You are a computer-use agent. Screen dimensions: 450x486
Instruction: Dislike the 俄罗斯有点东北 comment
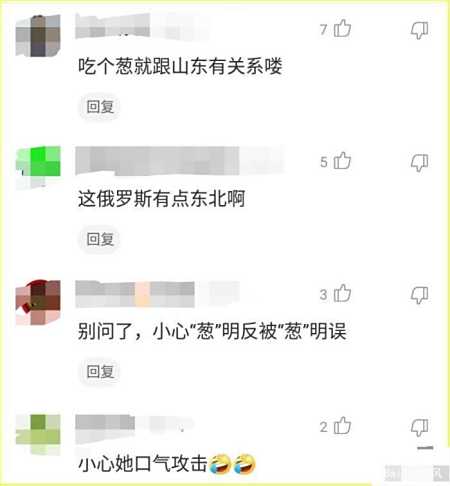tap(419, 163)
